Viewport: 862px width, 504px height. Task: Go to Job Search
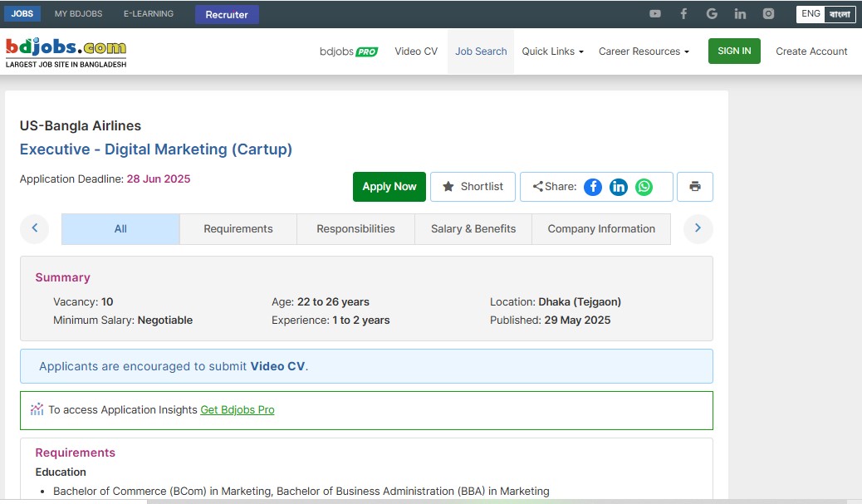481,51
